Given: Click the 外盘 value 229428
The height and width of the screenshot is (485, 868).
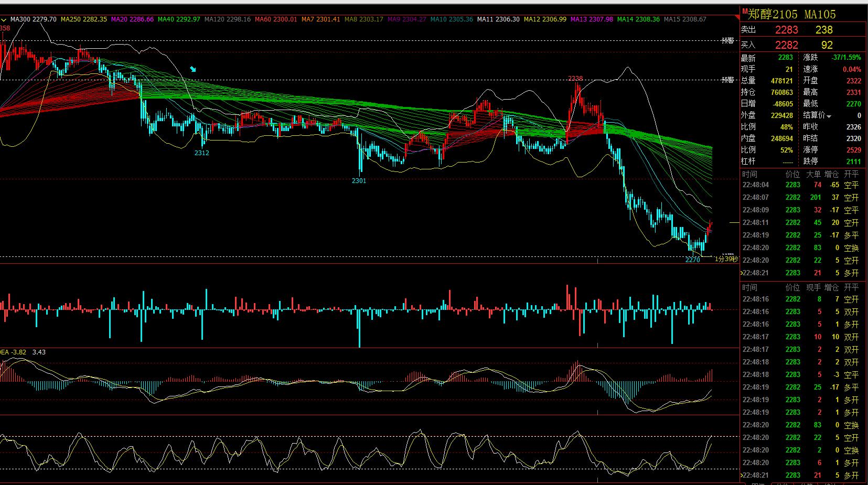Looking at the screenshot, I should point(781,115).
